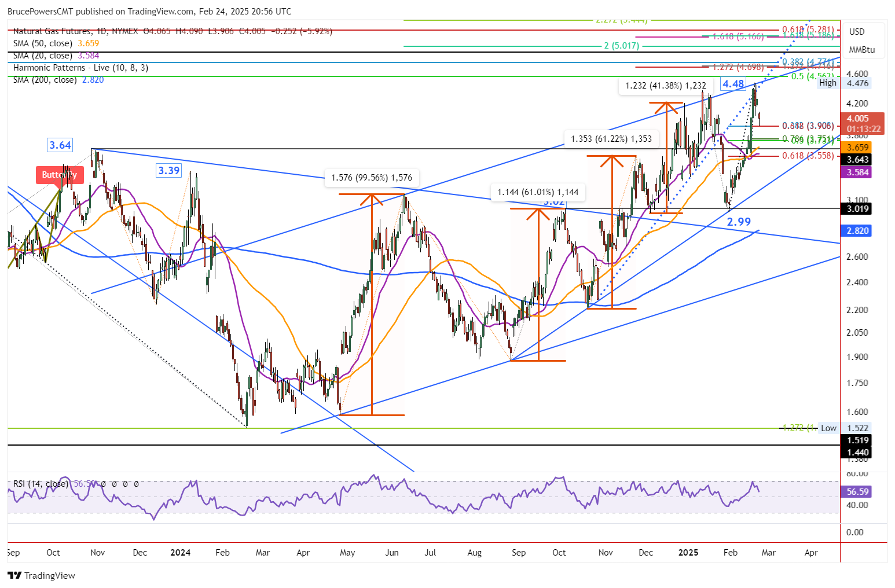Click the BrucePowersCMT published header text
Viewport: 895px width, 588px height.
pyautogui.click(x=149, y=12)
